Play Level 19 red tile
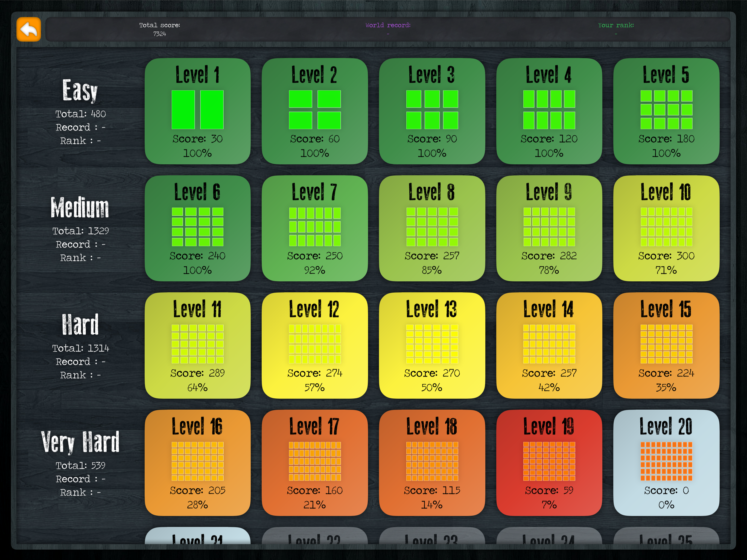This screenshot has width=747, height=560. (549, 463)
